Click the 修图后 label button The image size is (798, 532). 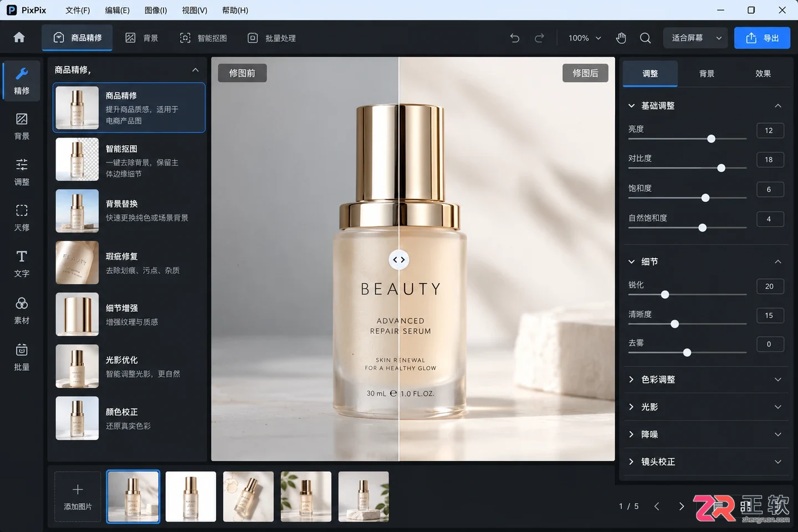(x=585, y=73)
